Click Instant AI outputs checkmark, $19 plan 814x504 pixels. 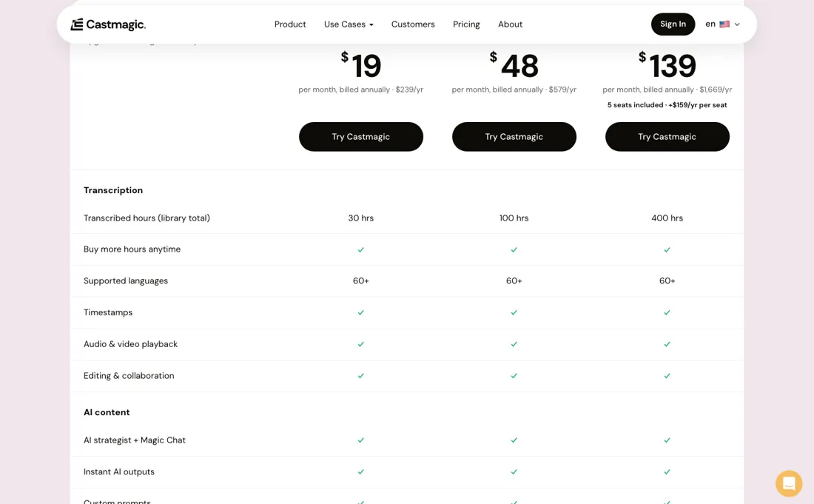361,472
